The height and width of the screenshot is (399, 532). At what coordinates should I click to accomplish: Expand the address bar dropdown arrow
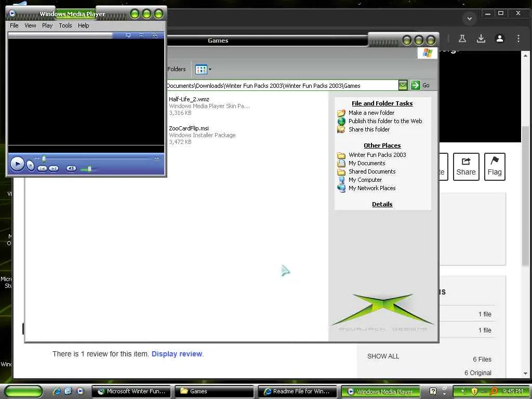(403, 85)
